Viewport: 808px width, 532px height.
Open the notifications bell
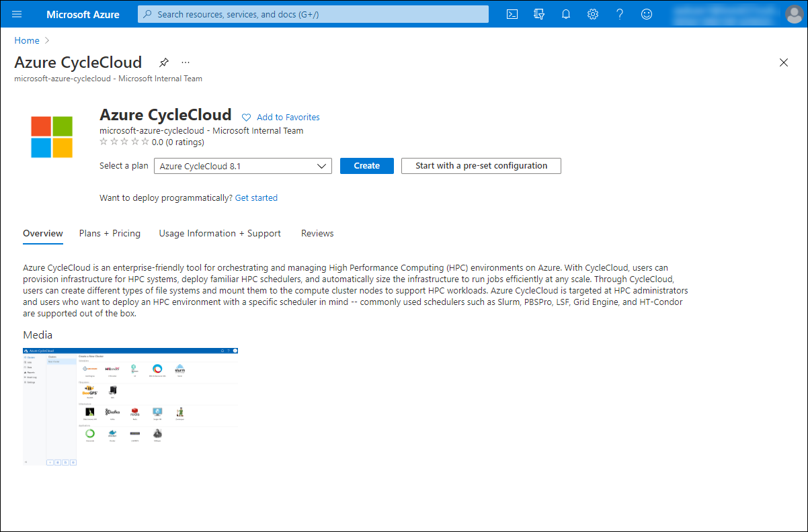click(x=565, y=14)
